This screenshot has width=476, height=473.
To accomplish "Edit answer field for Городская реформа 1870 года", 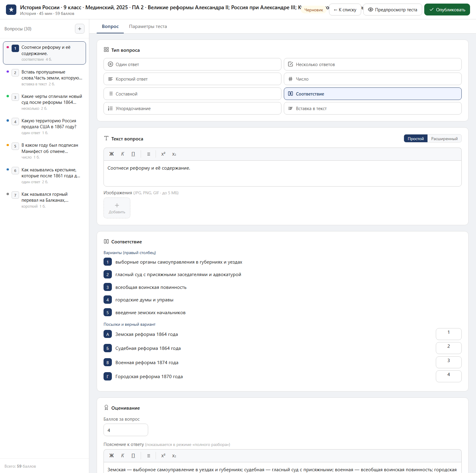I will pos(449,376).
